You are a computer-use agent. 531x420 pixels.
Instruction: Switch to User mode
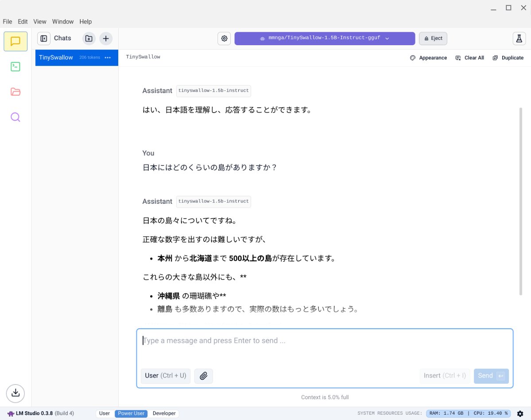click(x=105, y=413)
